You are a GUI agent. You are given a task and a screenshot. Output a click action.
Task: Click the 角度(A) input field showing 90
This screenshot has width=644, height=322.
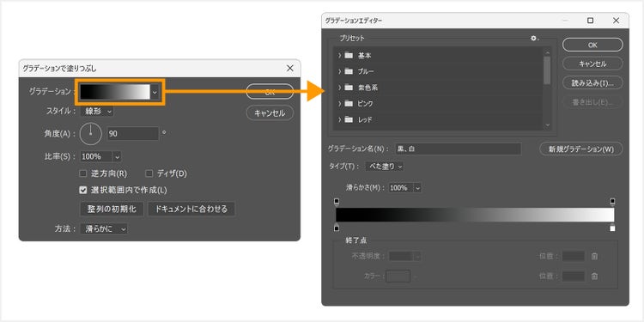tap(132, 134)
